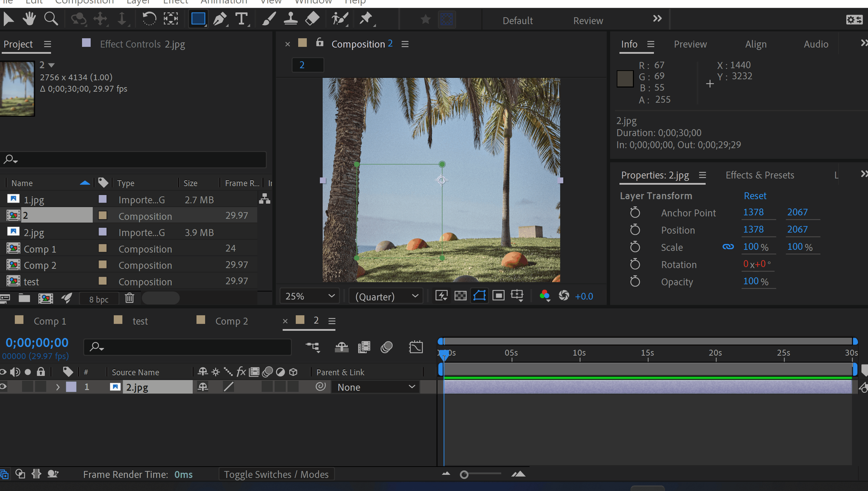Select the Rotation tool in toolbar
The width and height of the screenshot is (868, 491).
(x=149, y=19)
